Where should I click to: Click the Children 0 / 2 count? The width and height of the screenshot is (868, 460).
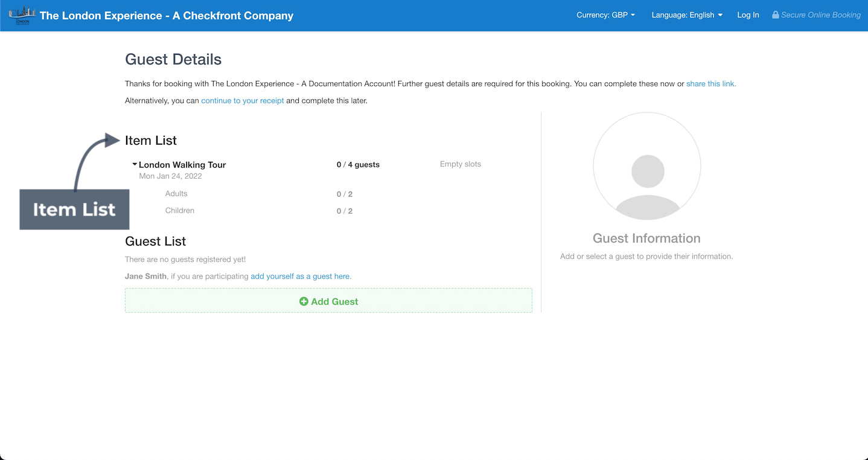[345, 211]
